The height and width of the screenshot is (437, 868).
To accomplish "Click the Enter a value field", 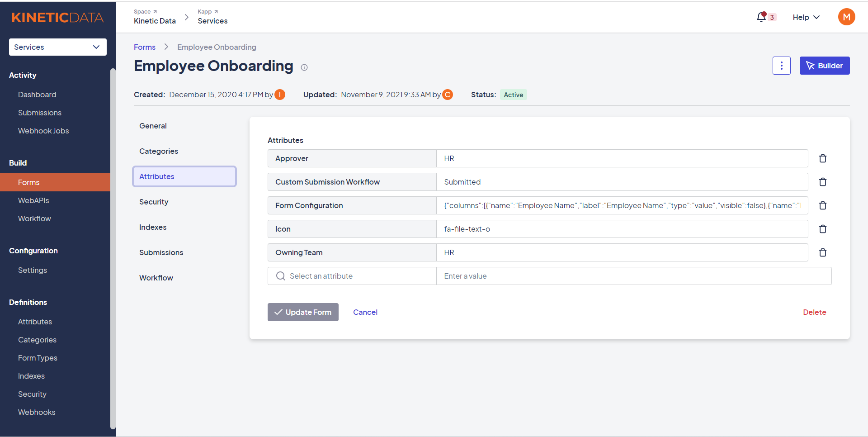I will (634, 276).
